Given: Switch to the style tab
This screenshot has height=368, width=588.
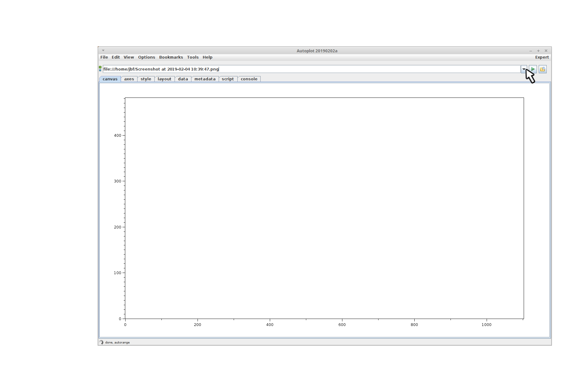Looking at the screenshot, I should point(146,79).
